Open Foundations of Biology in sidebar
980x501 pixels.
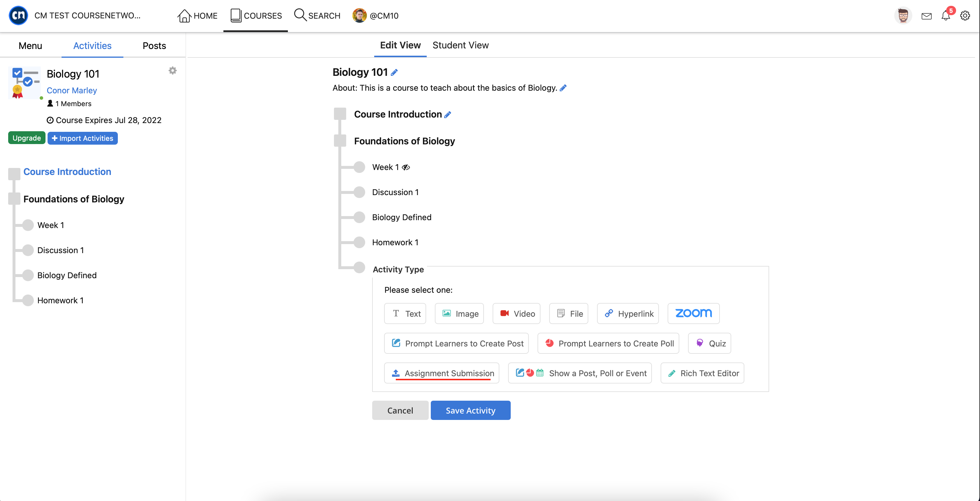pos(74,199)
